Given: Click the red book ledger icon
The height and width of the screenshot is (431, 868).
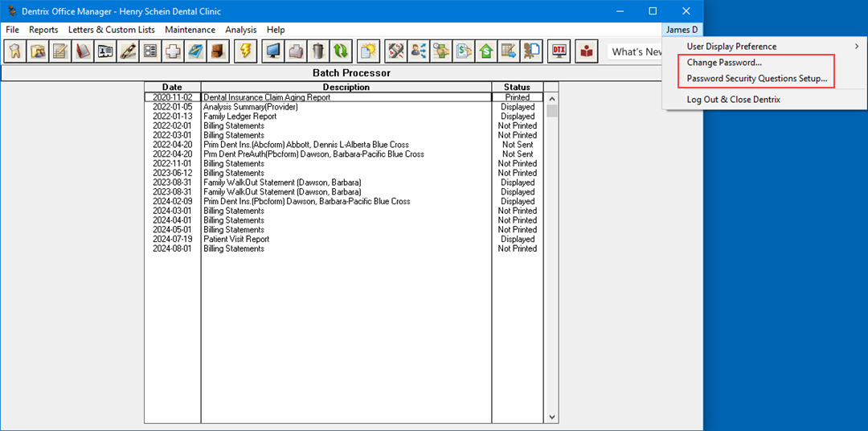Looking at the screenshot, I should click(x=83, y=51).
